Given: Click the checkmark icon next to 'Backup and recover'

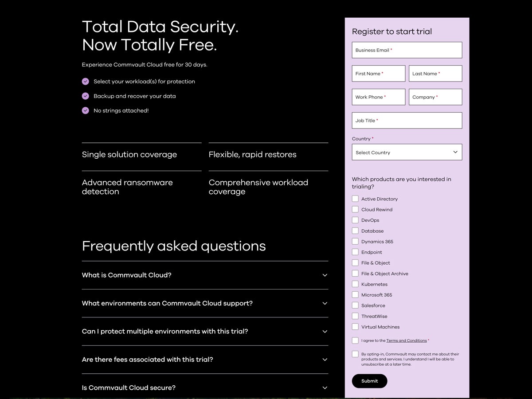Looking at the screenshot, I should pos(86,96).
